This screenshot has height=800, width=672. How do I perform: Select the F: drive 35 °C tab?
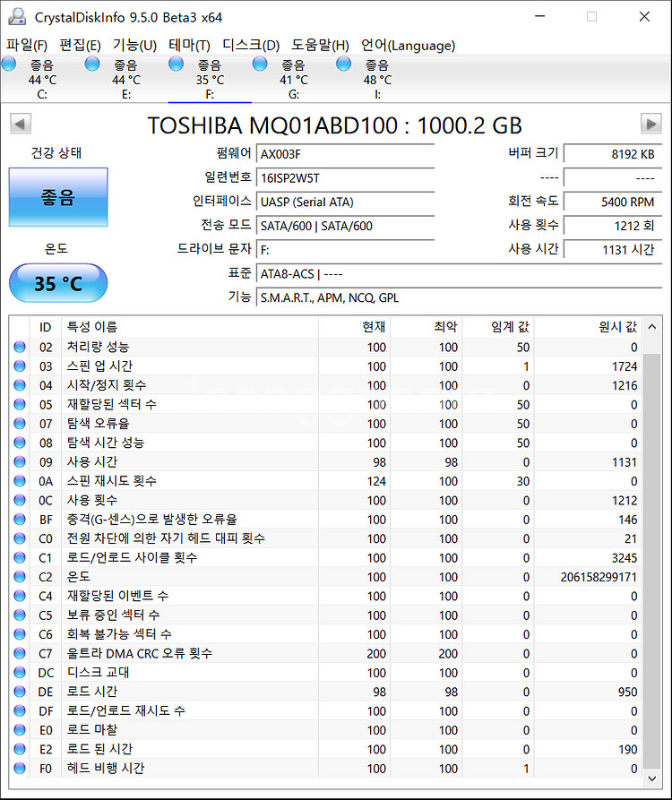tap(210, 80)
